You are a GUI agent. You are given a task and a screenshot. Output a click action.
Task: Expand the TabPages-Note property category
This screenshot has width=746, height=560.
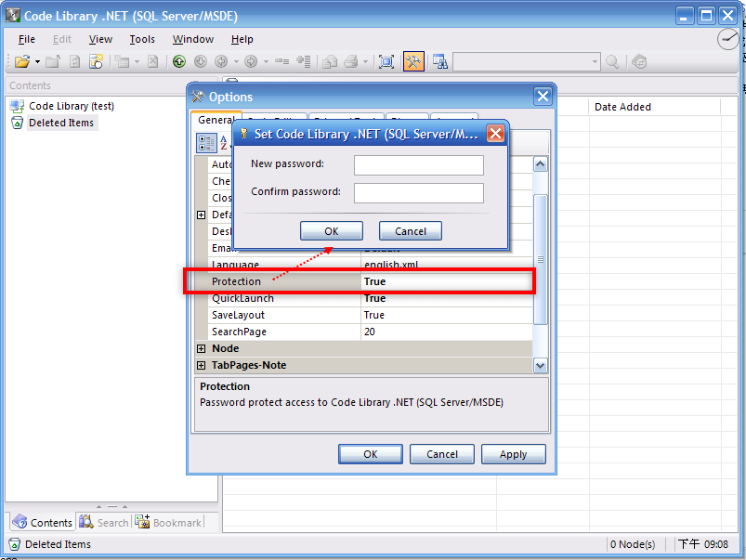point(202,365)
